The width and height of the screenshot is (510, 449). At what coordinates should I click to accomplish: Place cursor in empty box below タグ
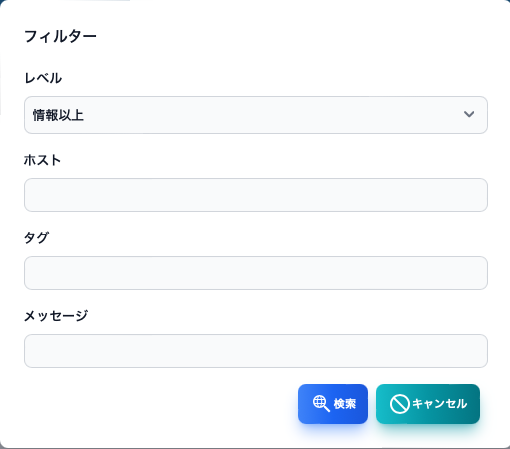[x=256, y=273]
